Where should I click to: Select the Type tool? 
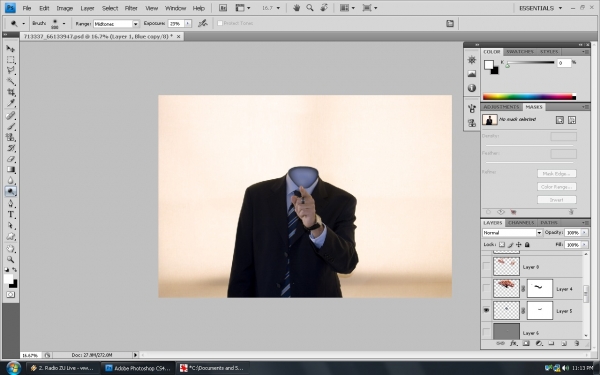(x=10, y=214)
